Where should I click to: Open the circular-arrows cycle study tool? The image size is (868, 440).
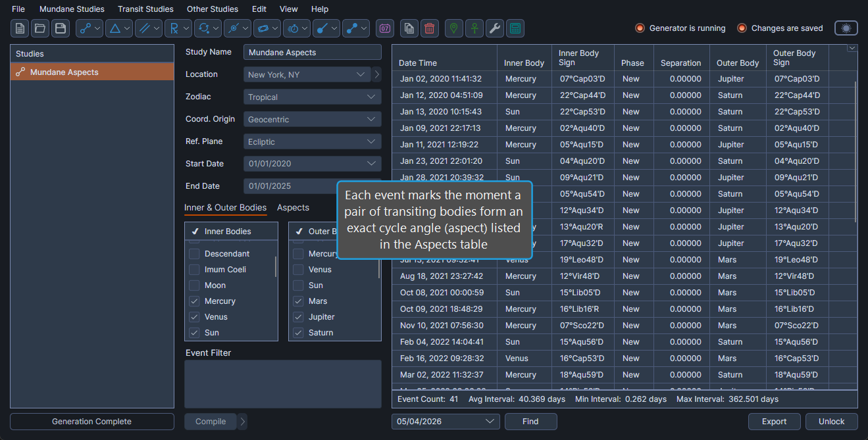pyautogui.click(x=208, y=28)
